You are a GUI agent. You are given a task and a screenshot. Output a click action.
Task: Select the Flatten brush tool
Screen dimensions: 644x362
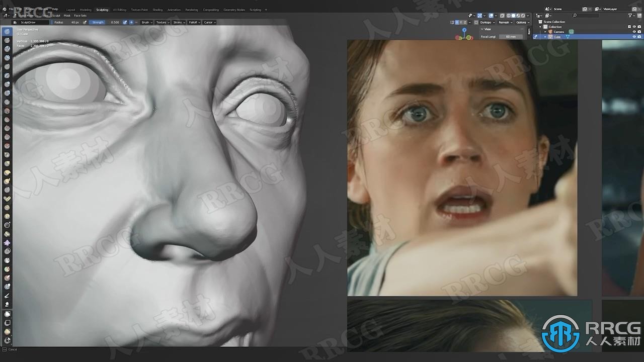click(x=8, y=119)
